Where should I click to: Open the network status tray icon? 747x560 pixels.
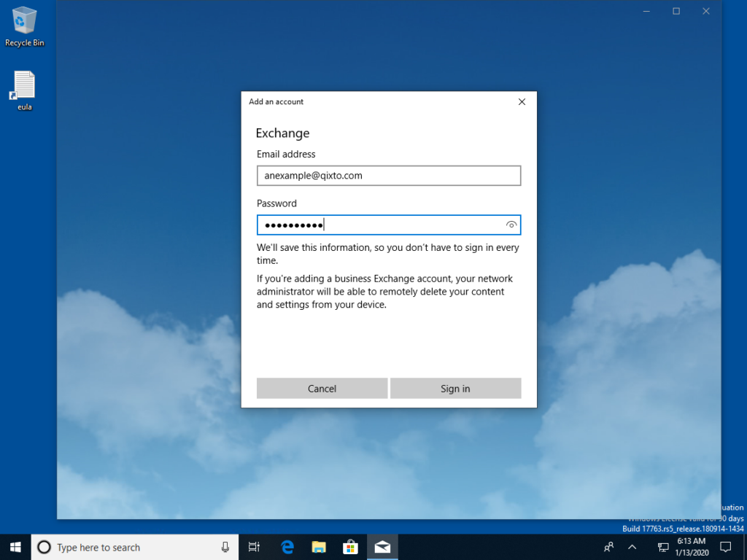pyautogui.click(x=662, y=547)
